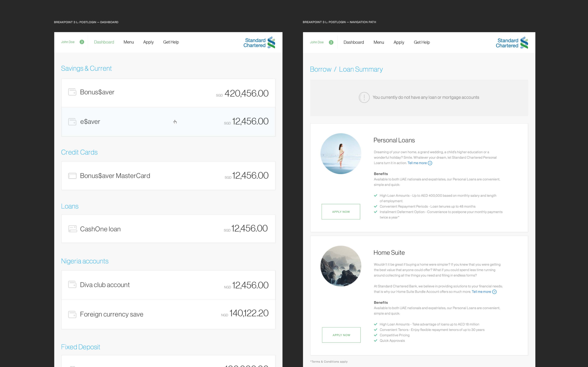The width and height of the screenshot is (588, 367).
Task: Click the CashOne loan icon
Action: coord(72,229)
